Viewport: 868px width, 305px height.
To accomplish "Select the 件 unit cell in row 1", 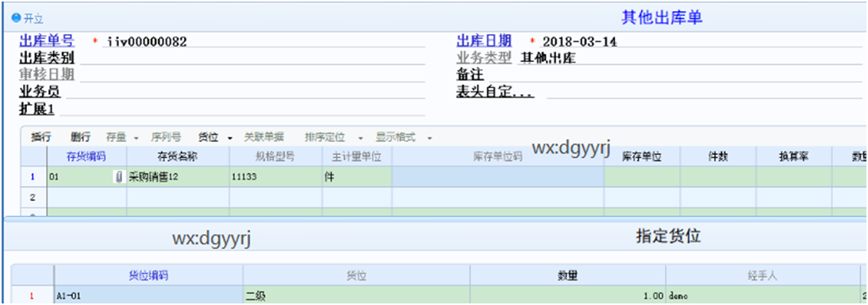I will pyautogui.click(x=357, y=177).
